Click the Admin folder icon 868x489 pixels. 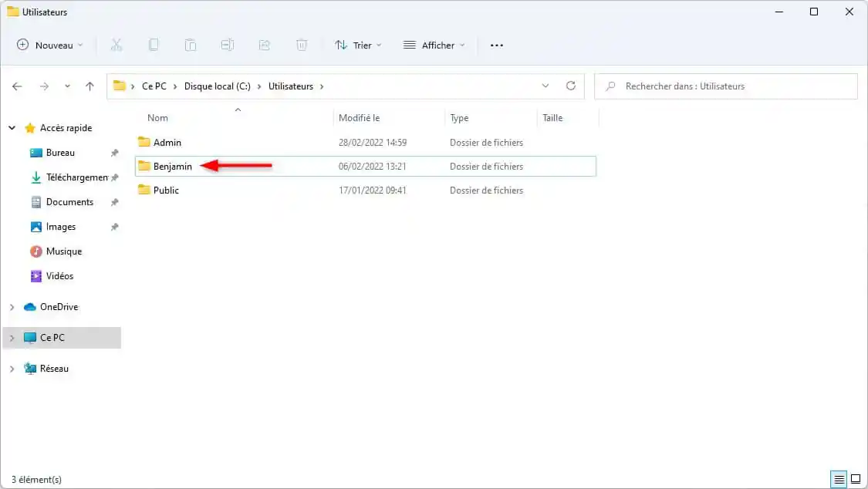coord(144,142)
